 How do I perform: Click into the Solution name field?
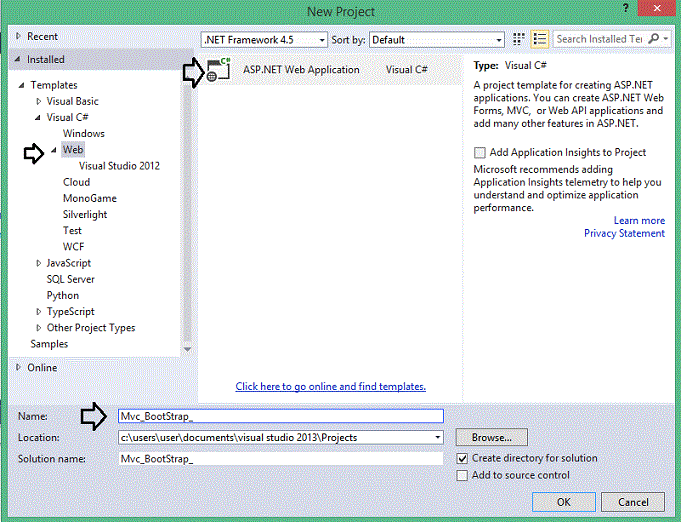pyautogui.click(x=281, y=459)
